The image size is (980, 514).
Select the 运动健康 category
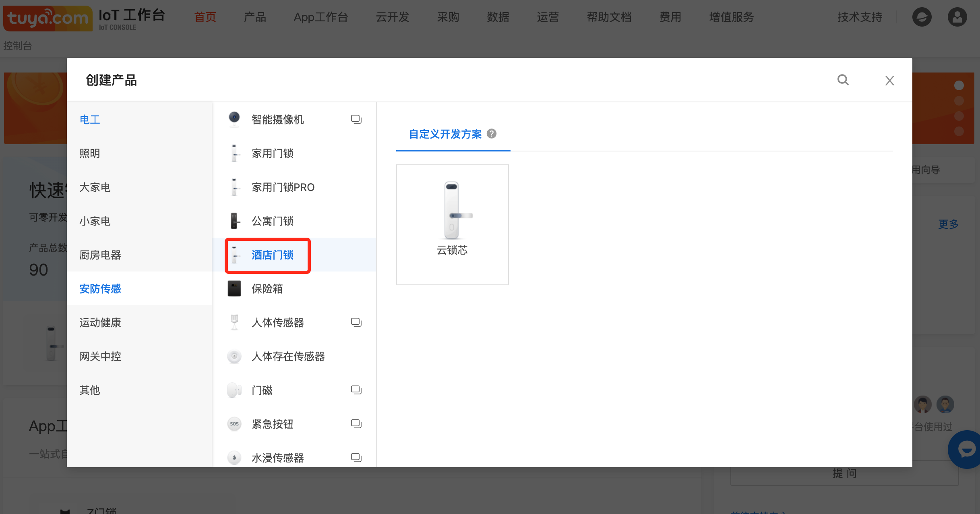(x=139, y=322)
